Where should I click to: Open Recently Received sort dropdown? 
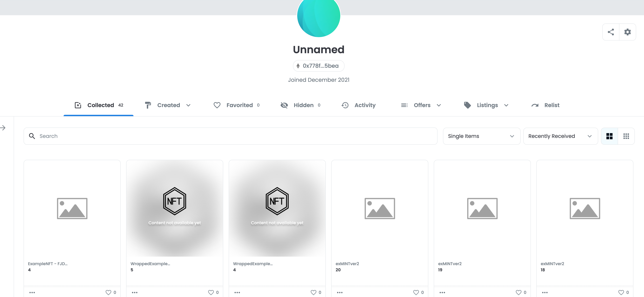pos(560,136)
